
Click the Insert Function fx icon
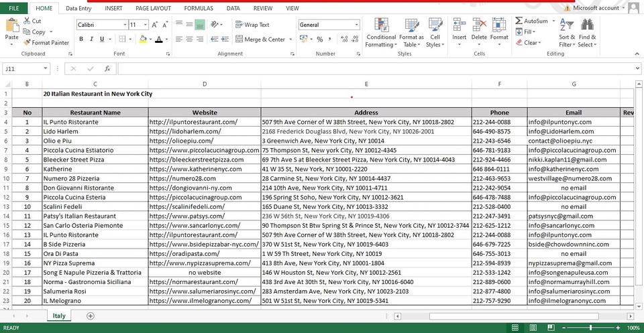pyautogui.click(x=107, y=69)
